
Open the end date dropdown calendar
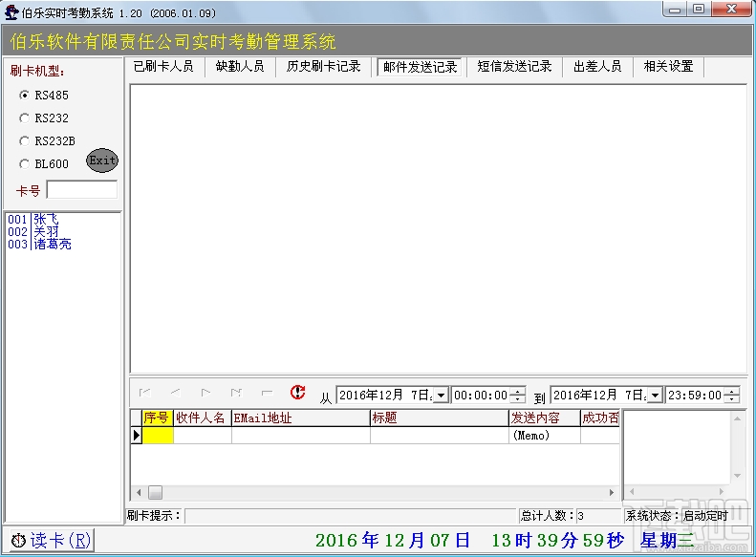(655, 396)
